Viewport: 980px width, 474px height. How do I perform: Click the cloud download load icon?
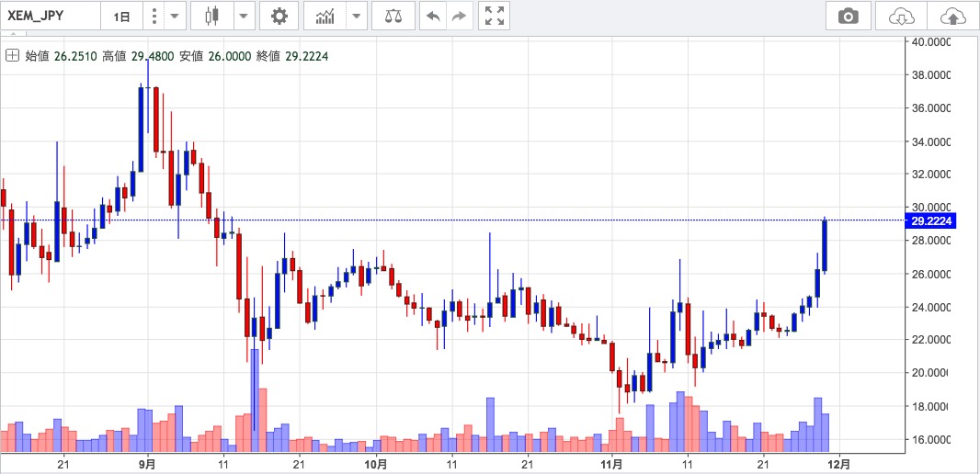click(901, 17)
